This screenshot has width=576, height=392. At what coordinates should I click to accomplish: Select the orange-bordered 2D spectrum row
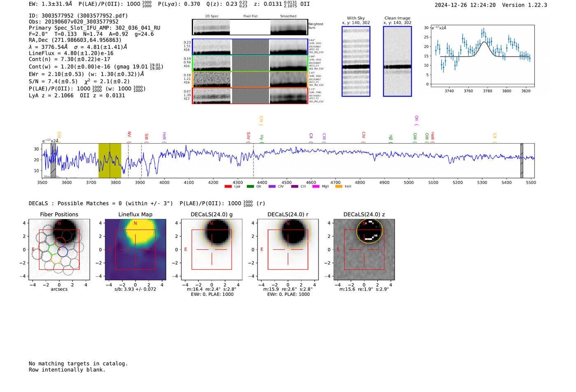tap(250, 79)
